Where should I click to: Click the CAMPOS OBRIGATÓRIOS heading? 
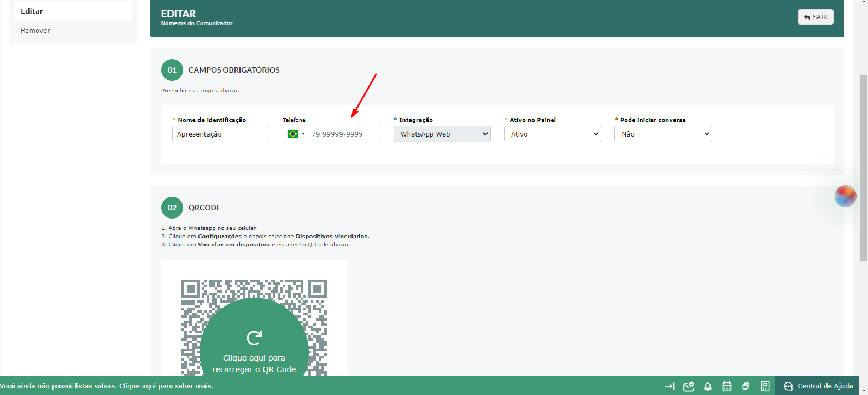234,70
